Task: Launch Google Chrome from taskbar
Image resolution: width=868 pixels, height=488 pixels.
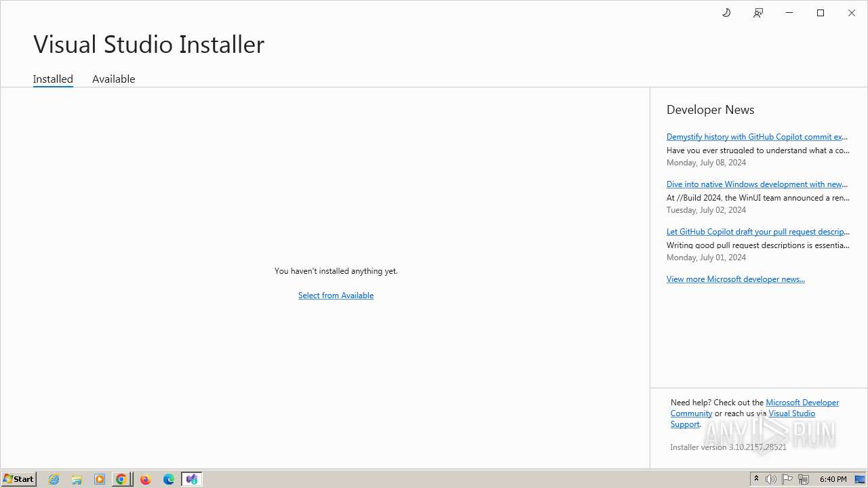Action: tap(121, 479)
